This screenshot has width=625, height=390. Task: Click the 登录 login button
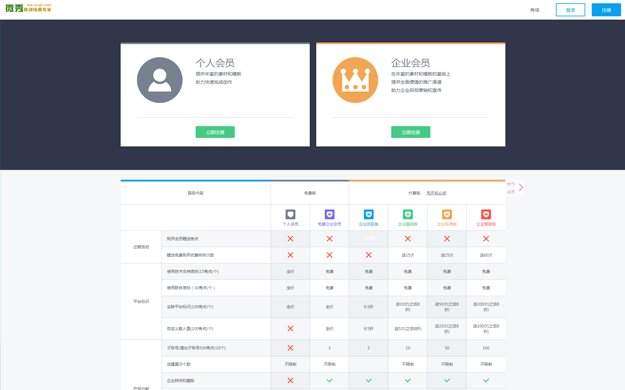click(570, 10)
